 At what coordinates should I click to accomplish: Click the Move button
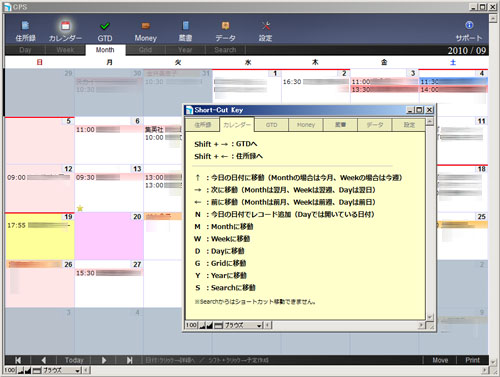[x=440, y=360]
